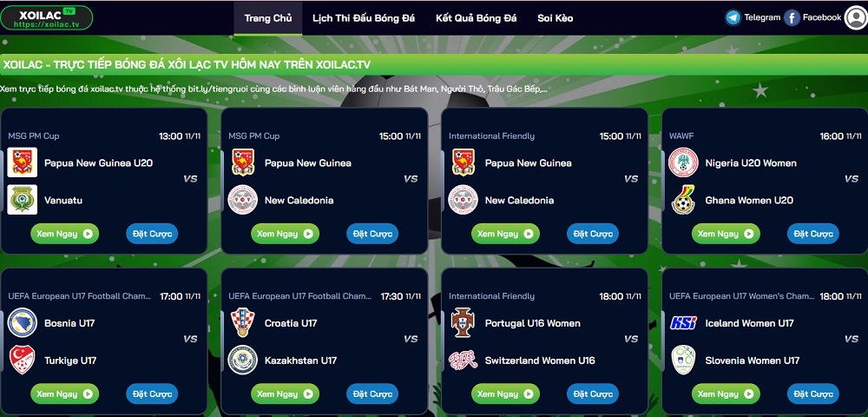Open Portugal U16 Women match card title
Viewport: 868px width, 417px height.
533,323
